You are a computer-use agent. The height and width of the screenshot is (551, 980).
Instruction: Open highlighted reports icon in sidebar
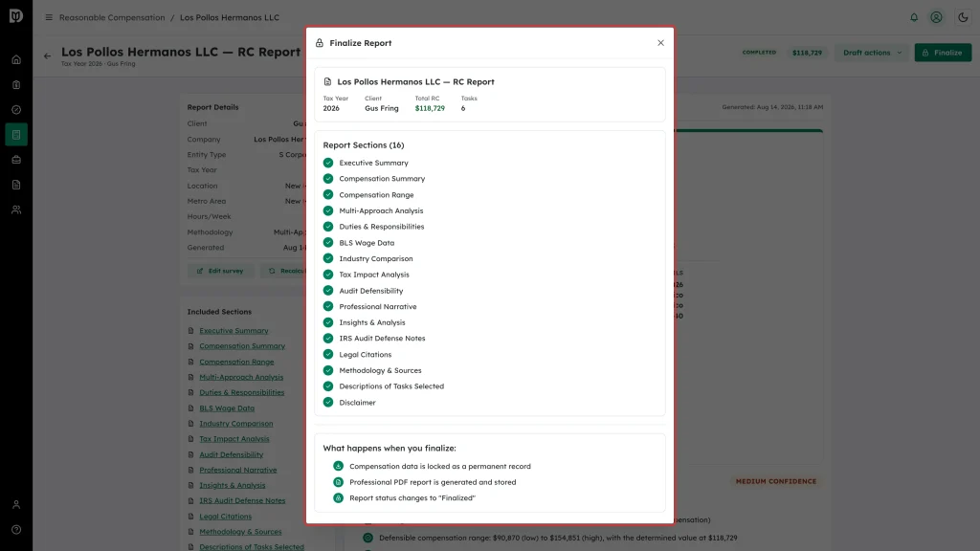click(16, 135)
